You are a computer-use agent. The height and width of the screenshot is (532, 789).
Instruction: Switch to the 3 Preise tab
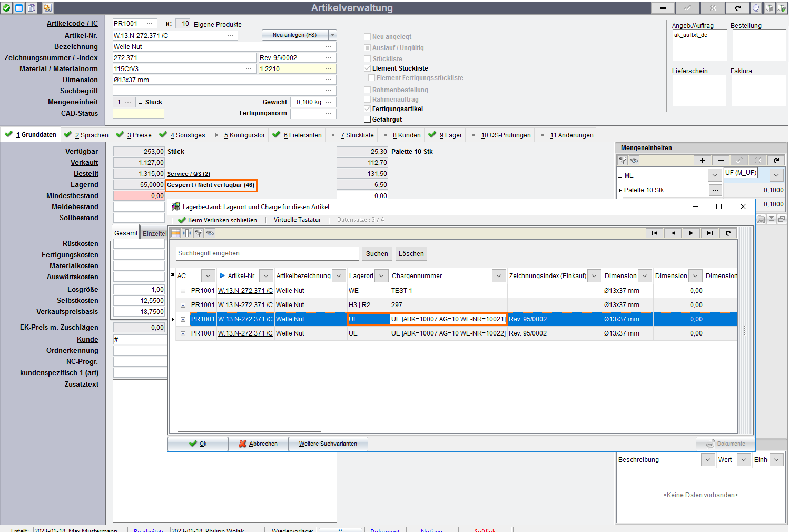coord(134,135)
